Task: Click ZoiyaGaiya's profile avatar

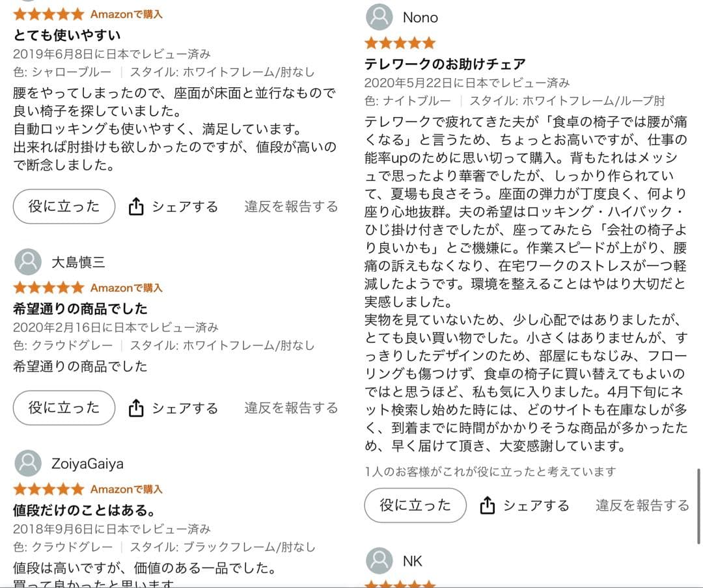Action: point(27,462)
